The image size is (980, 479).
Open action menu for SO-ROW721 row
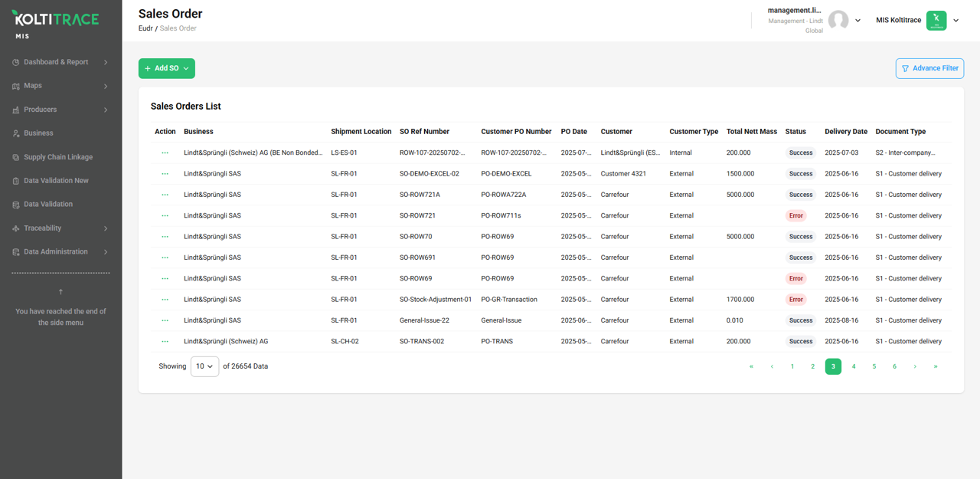click(165, 215)
